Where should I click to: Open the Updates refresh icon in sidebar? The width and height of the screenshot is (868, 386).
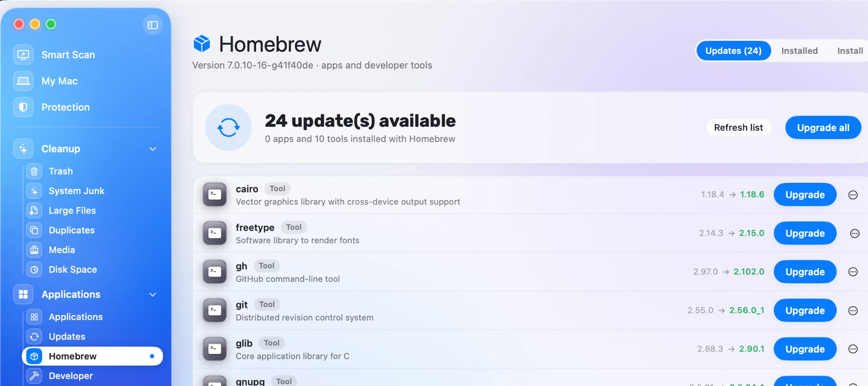[34, 337]
